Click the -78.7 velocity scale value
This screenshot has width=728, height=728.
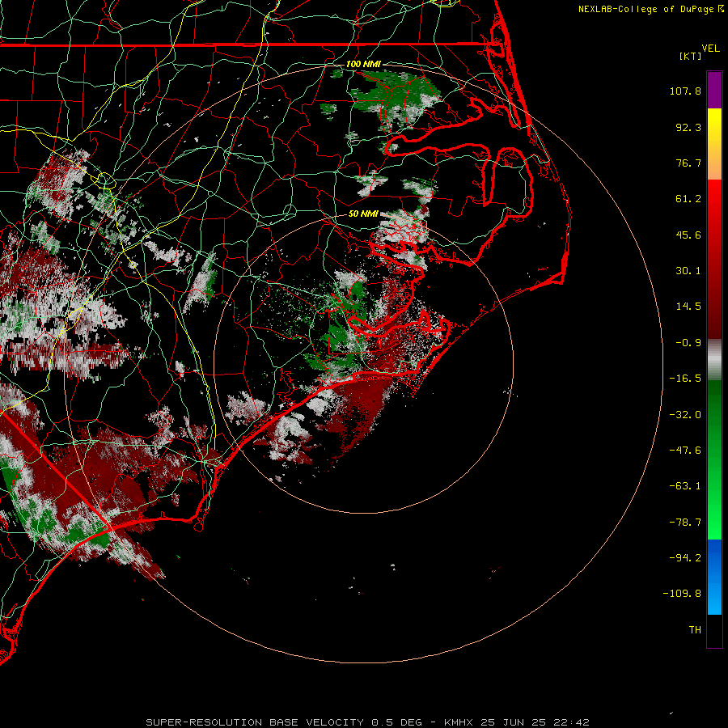tap(685, 523)
